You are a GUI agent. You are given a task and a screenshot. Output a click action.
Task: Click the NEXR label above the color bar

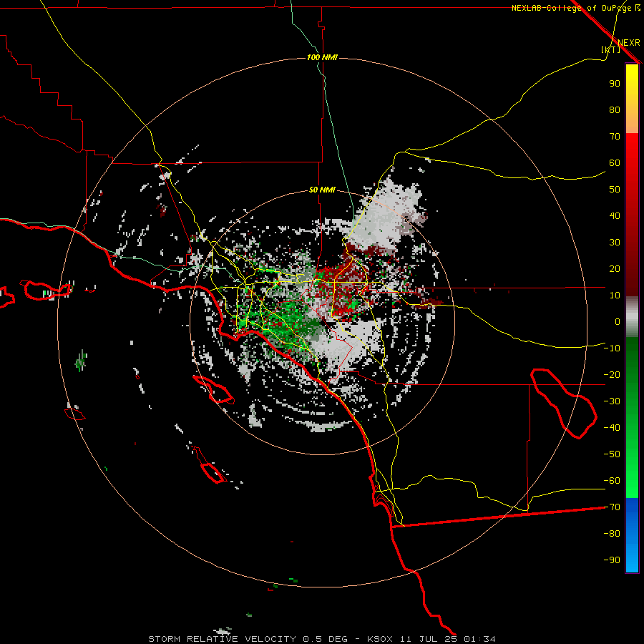(628, 43)
